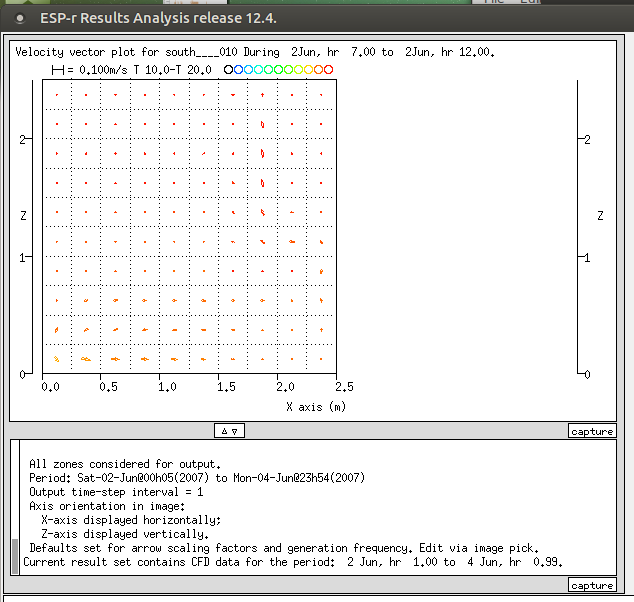Click the large blue vector arrow in plot
This screenshot has height=602, width=634.
(262, 156)
